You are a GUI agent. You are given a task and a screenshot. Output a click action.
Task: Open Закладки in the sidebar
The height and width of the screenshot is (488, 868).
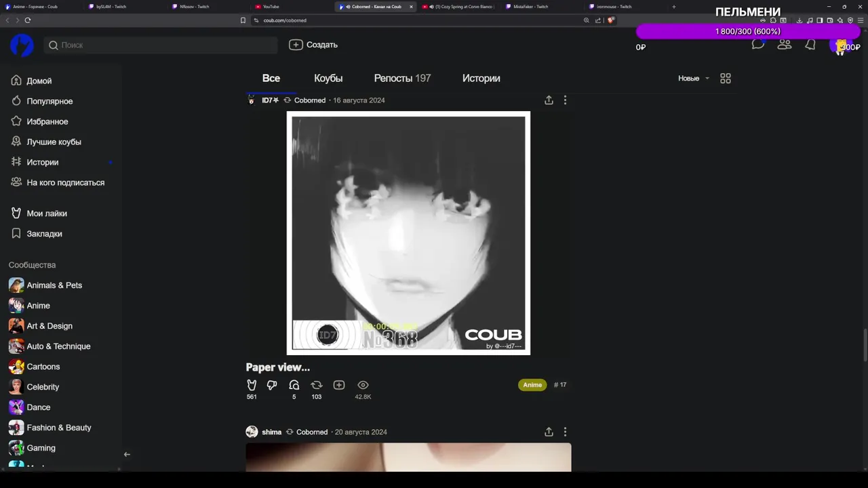(x=37, y=233)
